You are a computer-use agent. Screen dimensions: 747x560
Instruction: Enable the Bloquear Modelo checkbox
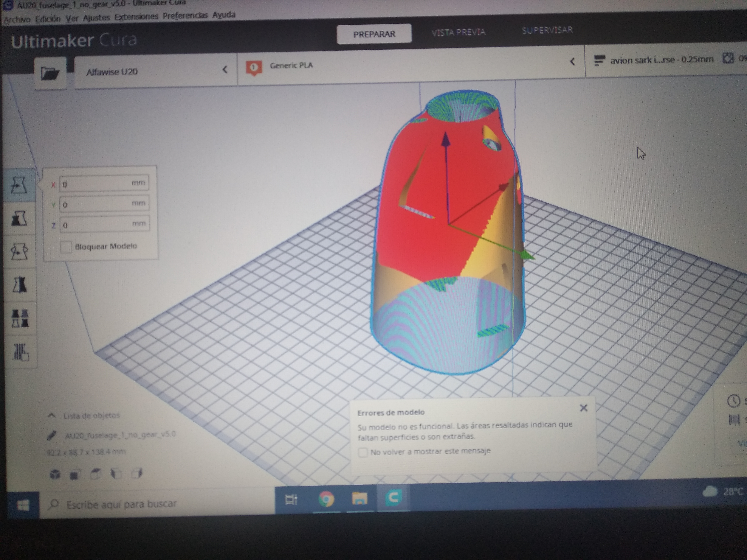[x=66, y=247]
